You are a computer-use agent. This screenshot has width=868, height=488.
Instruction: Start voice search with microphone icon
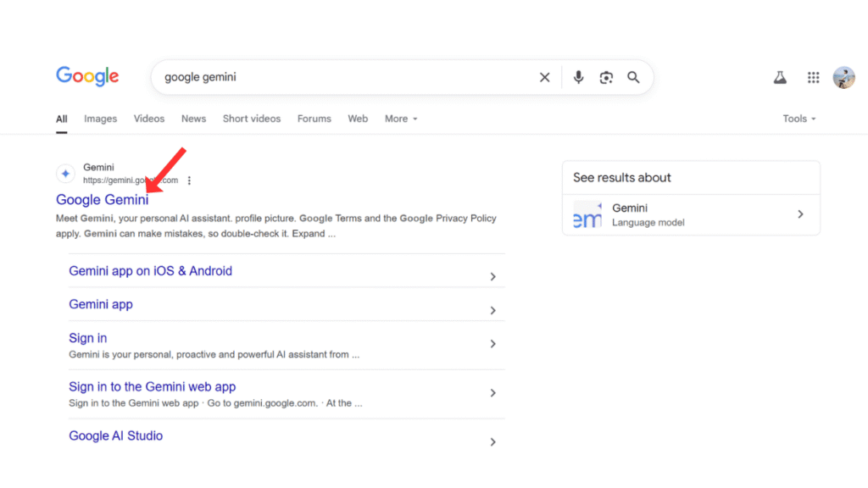[578, 77]
